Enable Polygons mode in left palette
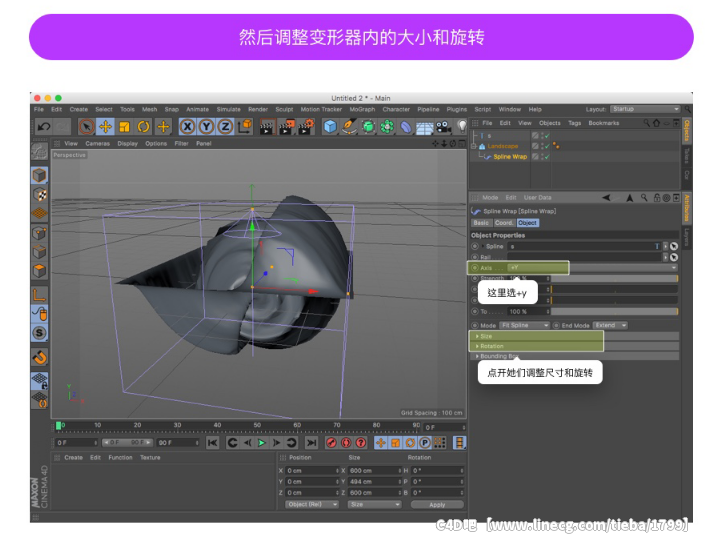This screenshot has height=544, width=722. coord(40,271)
